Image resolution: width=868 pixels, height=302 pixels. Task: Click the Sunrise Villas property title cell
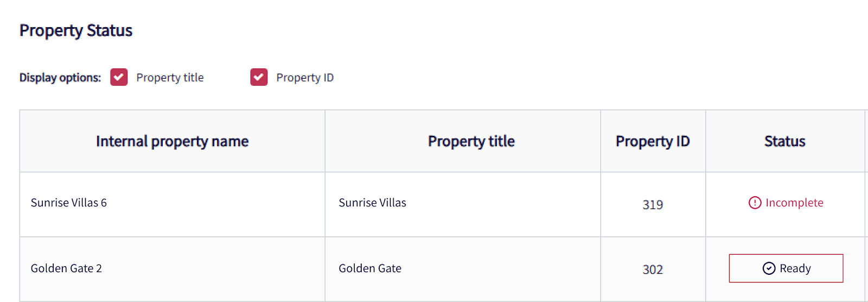click(372, 203)
